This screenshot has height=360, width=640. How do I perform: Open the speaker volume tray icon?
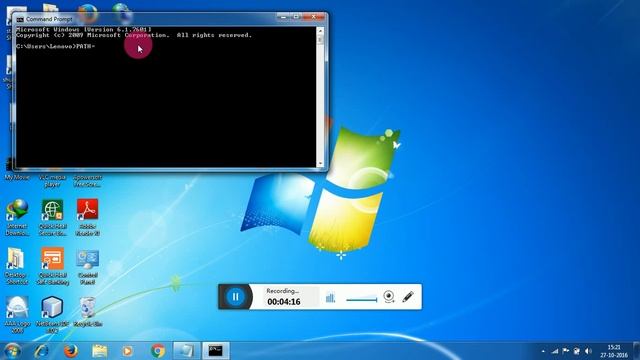point(588,351)
